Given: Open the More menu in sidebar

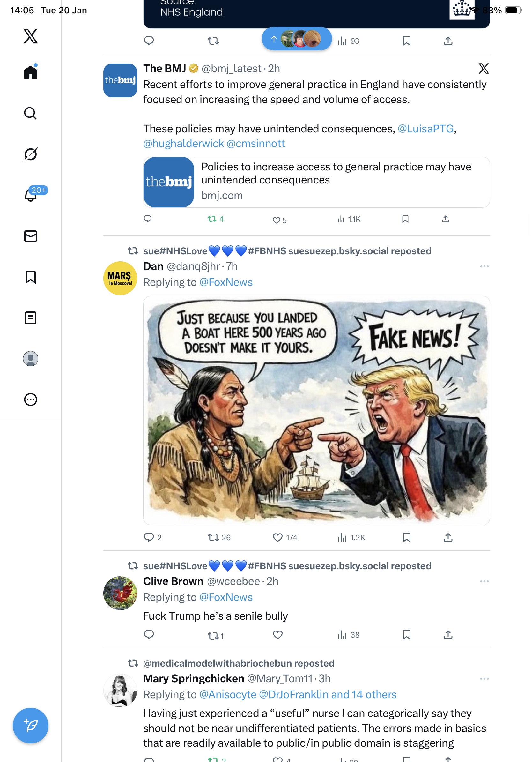Looking at the screenshot, I should [31, 399].
